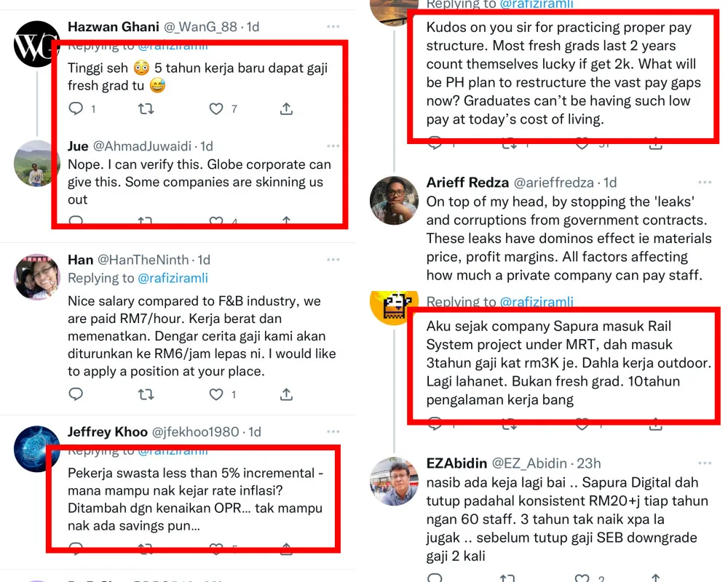
Task: Open more options on Han's tweet
Action: (x=333, y=260)
